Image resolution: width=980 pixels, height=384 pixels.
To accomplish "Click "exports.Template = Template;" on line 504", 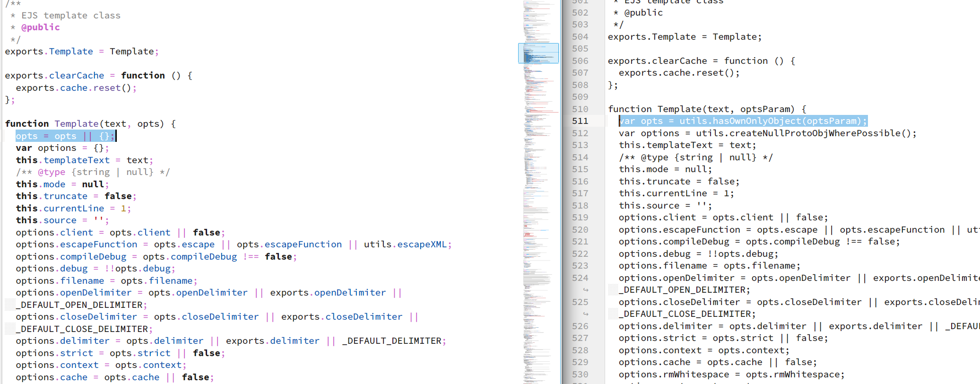I will 685,37.
